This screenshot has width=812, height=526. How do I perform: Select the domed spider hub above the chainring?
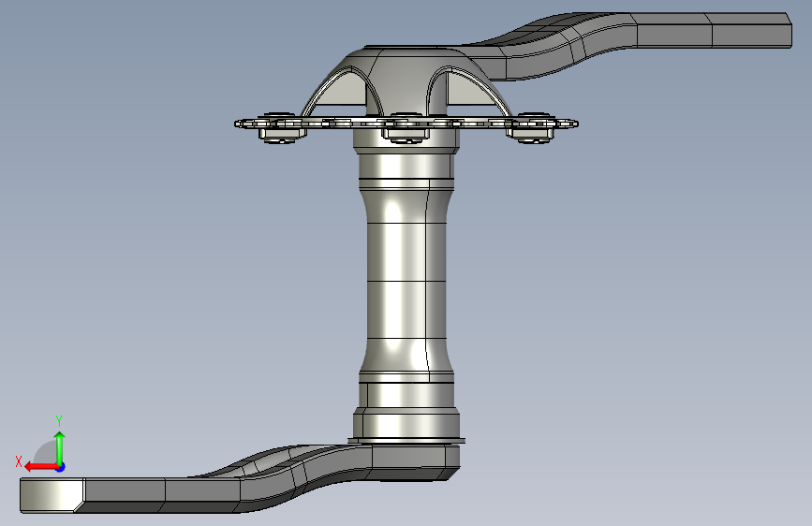pyautogui.click(x=406, y=81)
